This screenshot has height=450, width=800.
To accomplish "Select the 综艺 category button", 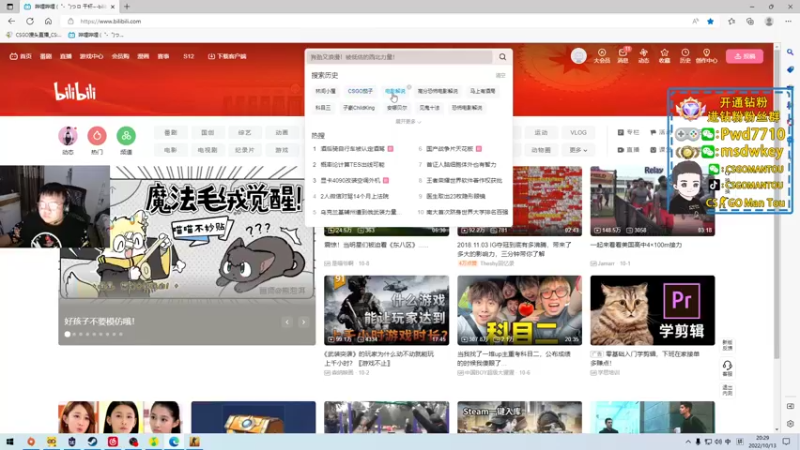I will click(x=245, y=133).
